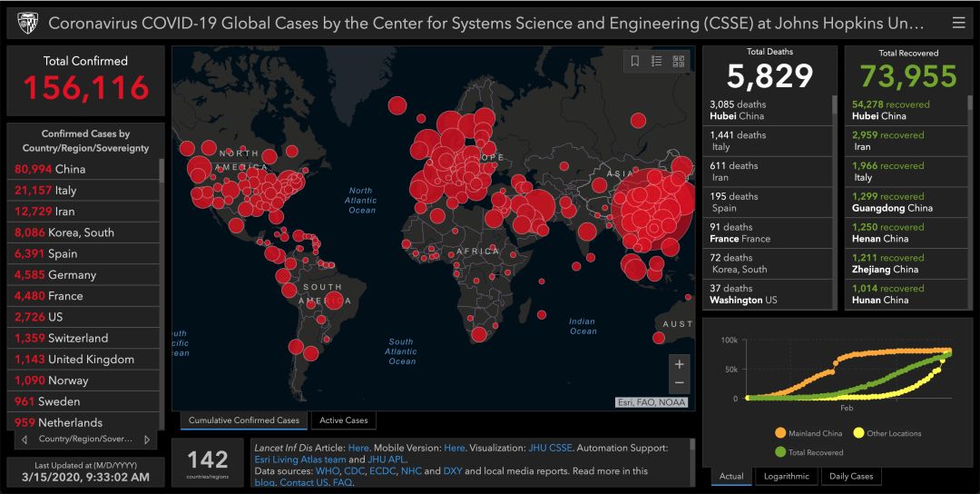
Task: Open the FAQ link
Action: (x=342, y=482)
